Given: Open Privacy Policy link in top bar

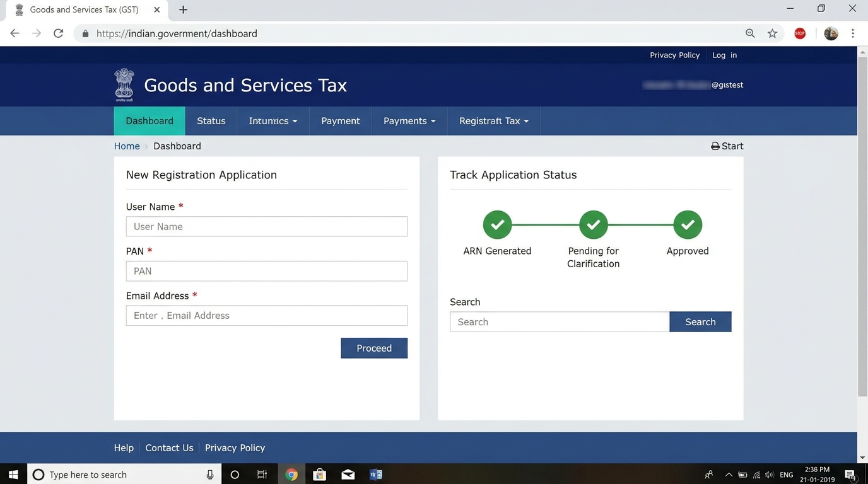Looking at the screenshot, I should click(675, 55).
